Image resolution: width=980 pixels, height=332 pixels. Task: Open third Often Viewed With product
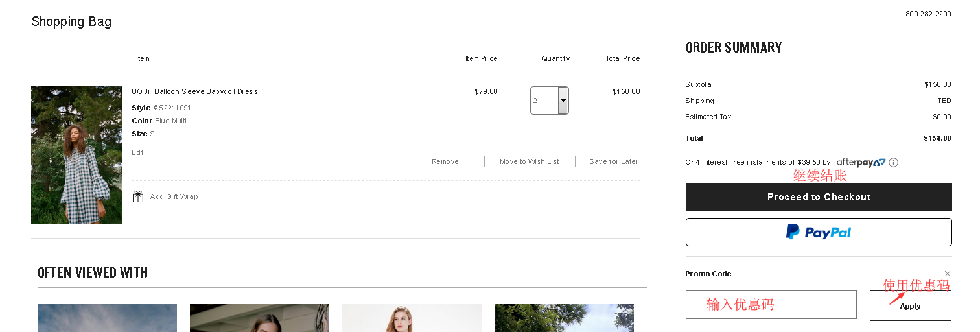412,318
